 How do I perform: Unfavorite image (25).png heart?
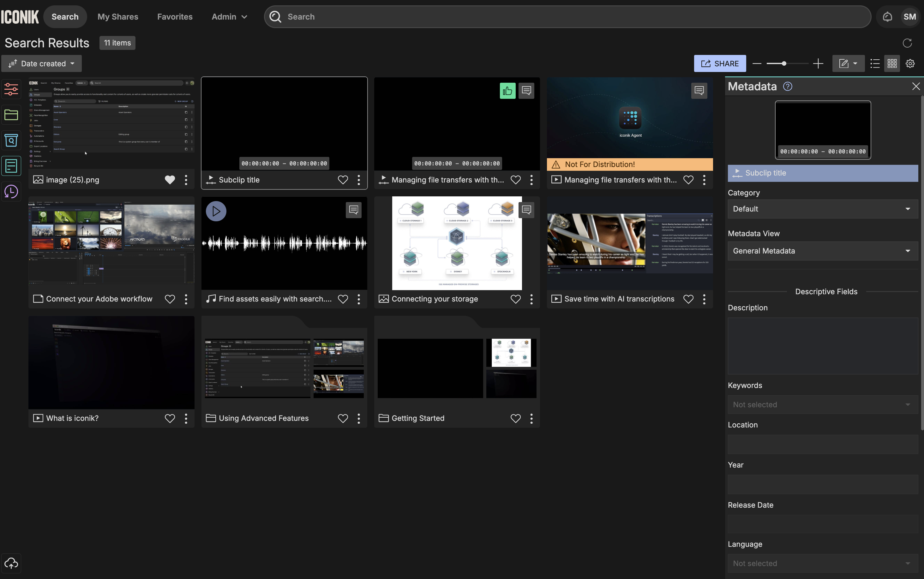pyautogui.click(x=170, y=180)
